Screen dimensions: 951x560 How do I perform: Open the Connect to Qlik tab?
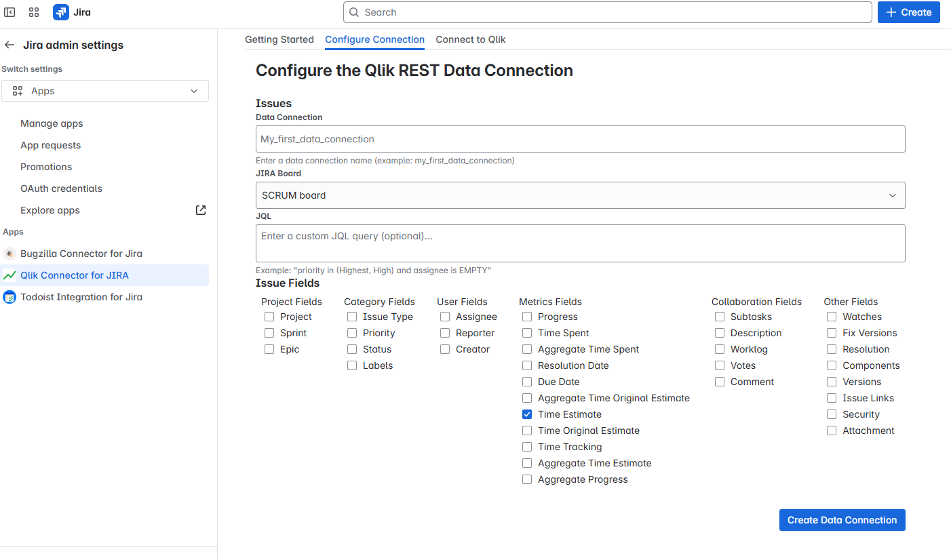tap(471, 39)
